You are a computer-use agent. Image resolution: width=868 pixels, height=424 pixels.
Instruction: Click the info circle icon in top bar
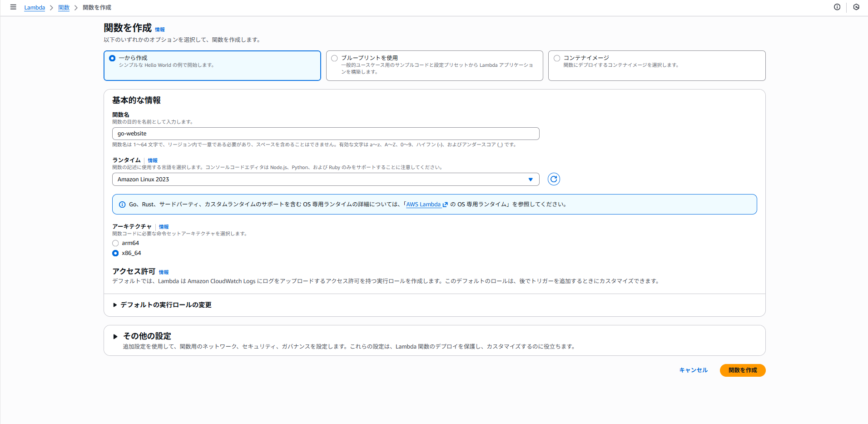[x=837, y=7]
